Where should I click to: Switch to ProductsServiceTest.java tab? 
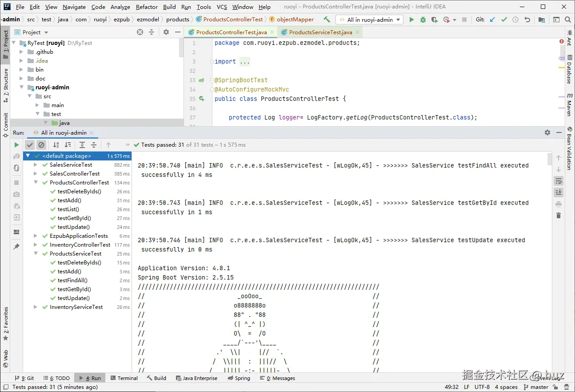(320, 32)
